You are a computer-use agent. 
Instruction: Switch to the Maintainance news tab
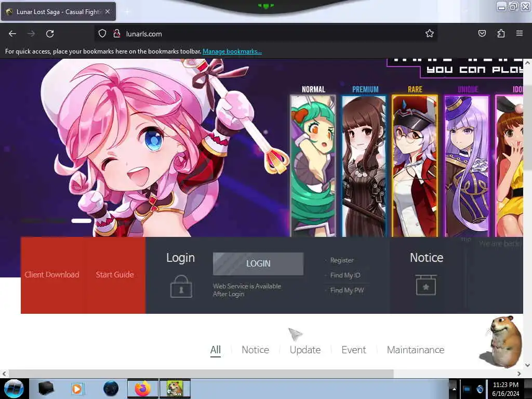click(416, 350)
